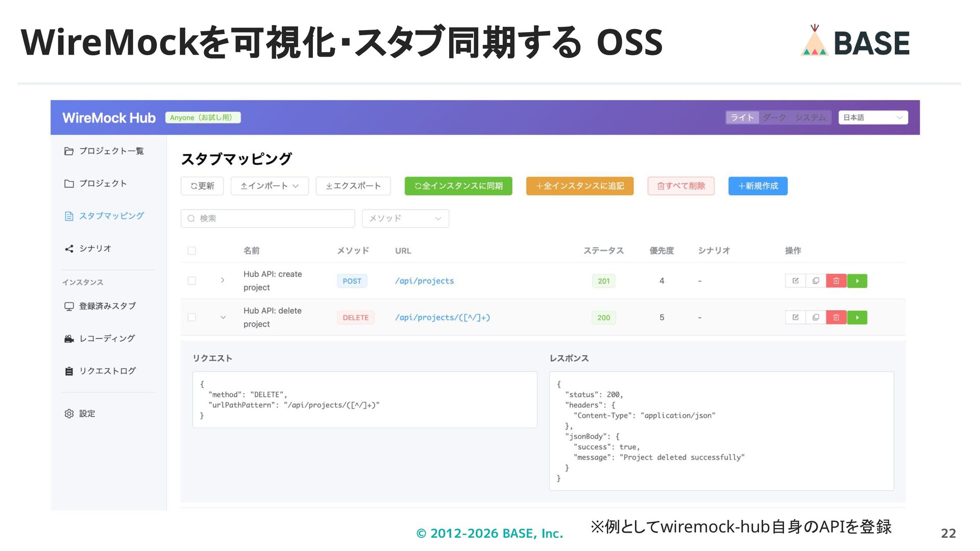Toggle the select-all checkbox in the table header
This screenshot has height=551, width=980.
coord(192,251)
